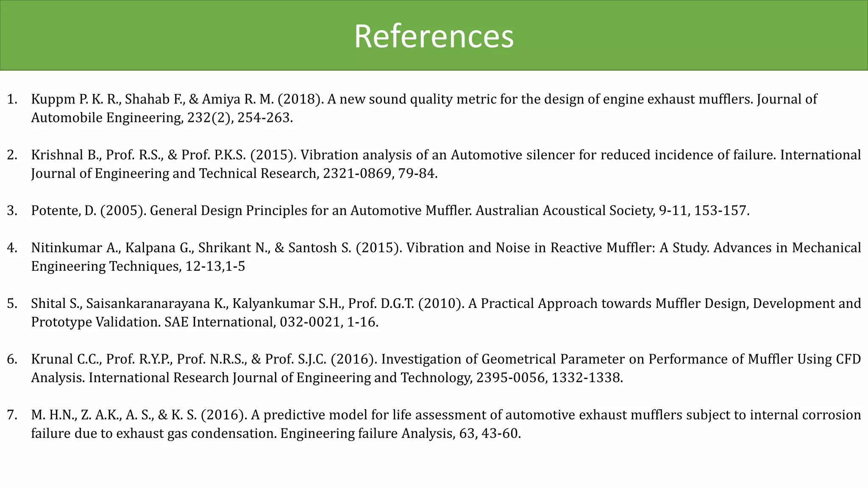
Task: Click the words Using CFD in reference six
Action: coord(829,359)
